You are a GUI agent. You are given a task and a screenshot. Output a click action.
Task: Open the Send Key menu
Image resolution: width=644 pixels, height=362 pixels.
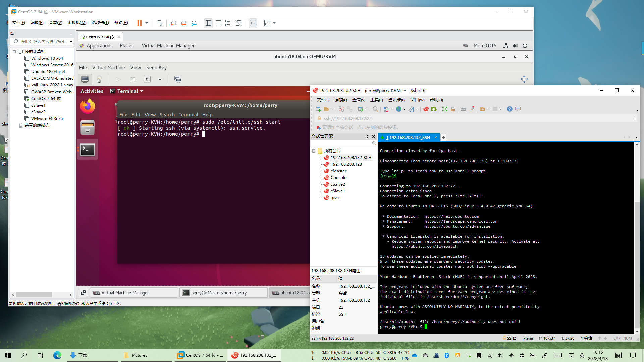pos(156,68)
